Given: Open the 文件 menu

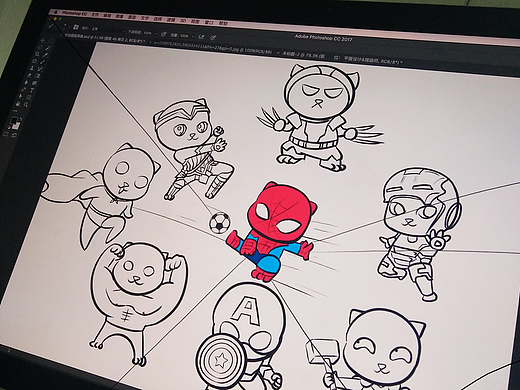Looking at the screenshot, I should pyautogui.click(x=95, y=15).
